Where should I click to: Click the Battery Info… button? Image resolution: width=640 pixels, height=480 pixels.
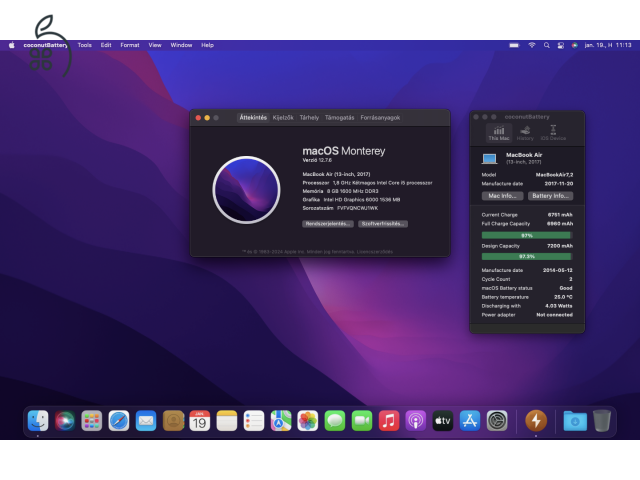550,196
